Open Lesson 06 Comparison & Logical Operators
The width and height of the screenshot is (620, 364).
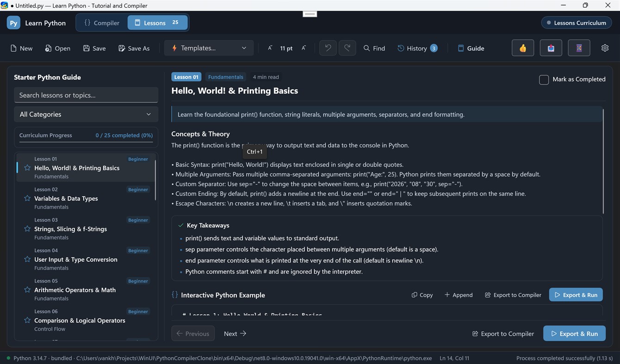pos(86,321)
